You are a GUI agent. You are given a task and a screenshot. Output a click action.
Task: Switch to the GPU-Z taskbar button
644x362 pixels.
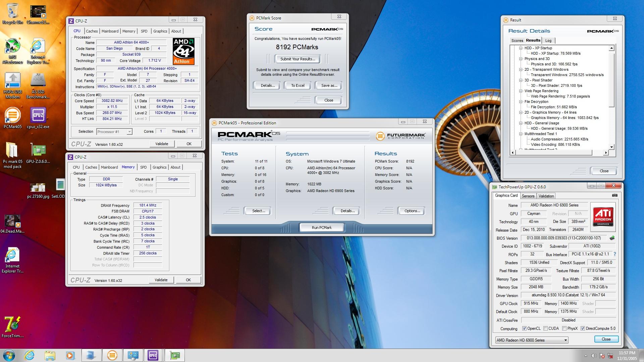pos(174,355)
